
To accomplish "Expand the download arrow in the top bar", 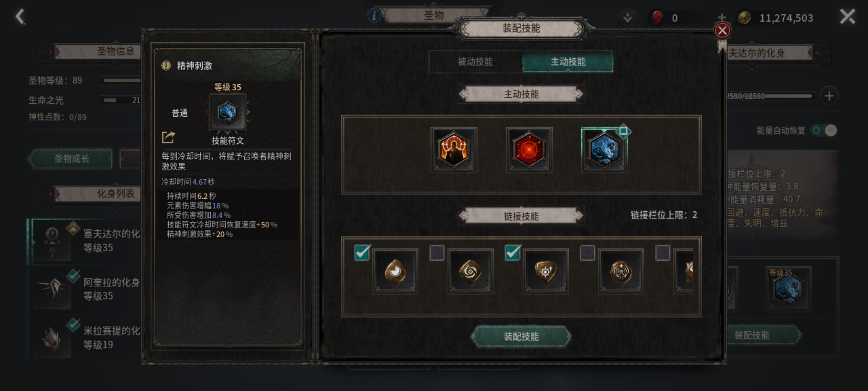I will [627, 18].
